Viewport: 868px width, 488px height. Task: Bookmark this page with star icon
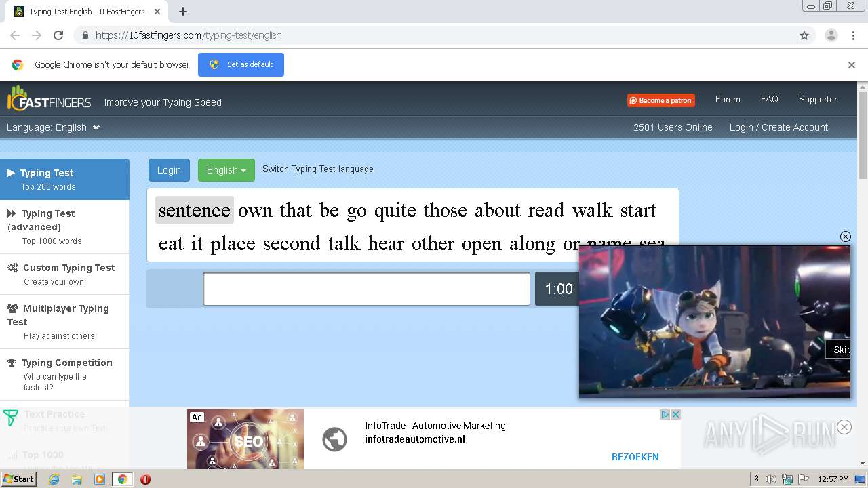[804, 35]
